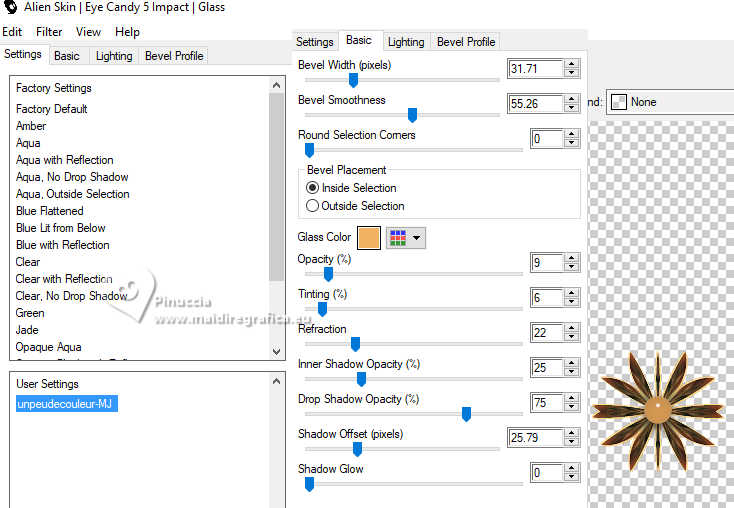Click the Drop Shadow Opacity slider handle

(466, 414)
